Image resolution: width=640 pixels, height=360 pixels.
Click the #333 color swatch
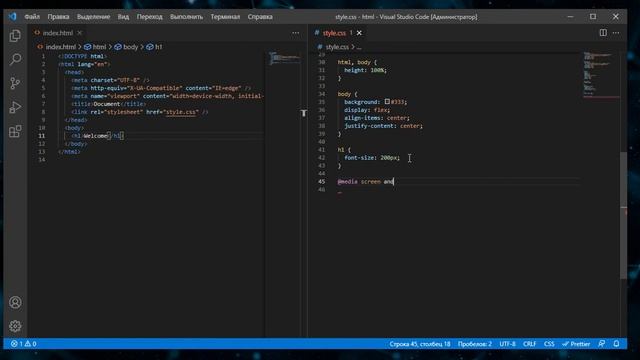point(387,102)
